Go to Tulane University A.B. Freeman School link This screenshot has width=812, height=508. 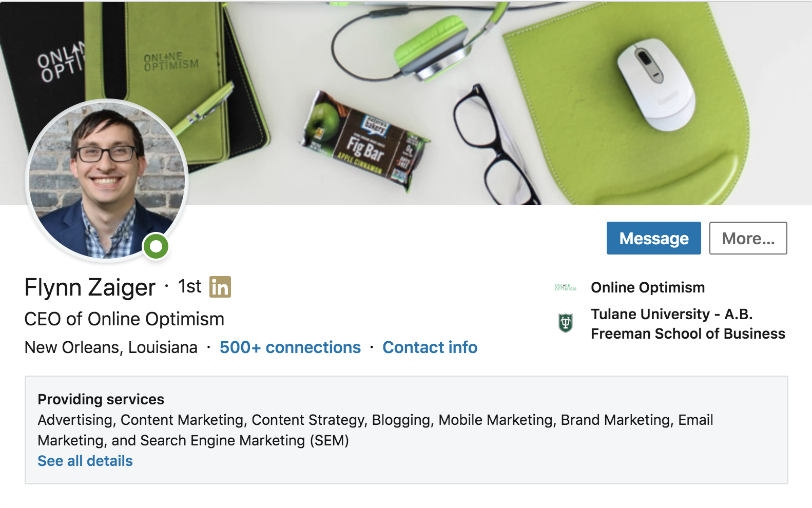[x=688, y=324]
